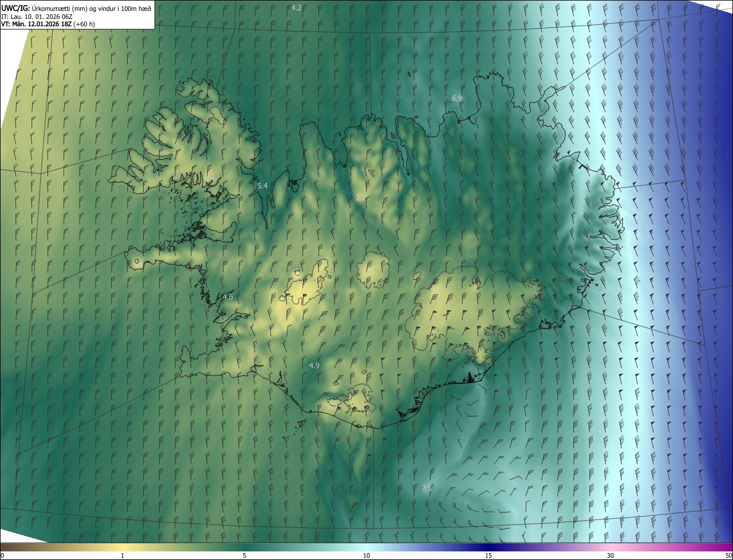Click the colorbar tick label "50"
This screenshot has height=560, width=733.
(728, 556)
